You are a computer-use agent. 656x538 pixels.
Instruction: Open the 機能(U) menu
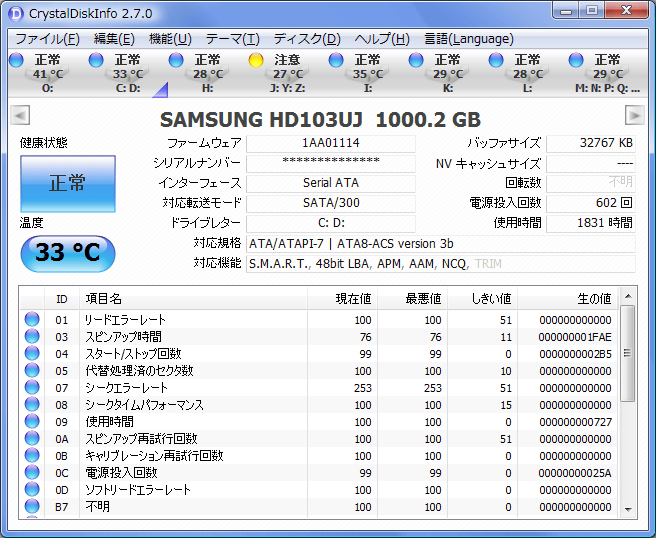coord(170,39)
